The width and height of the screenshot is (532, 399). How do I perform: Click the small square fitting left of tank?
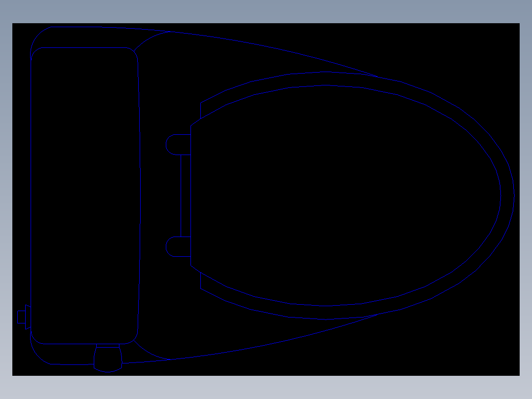[21, 317]
